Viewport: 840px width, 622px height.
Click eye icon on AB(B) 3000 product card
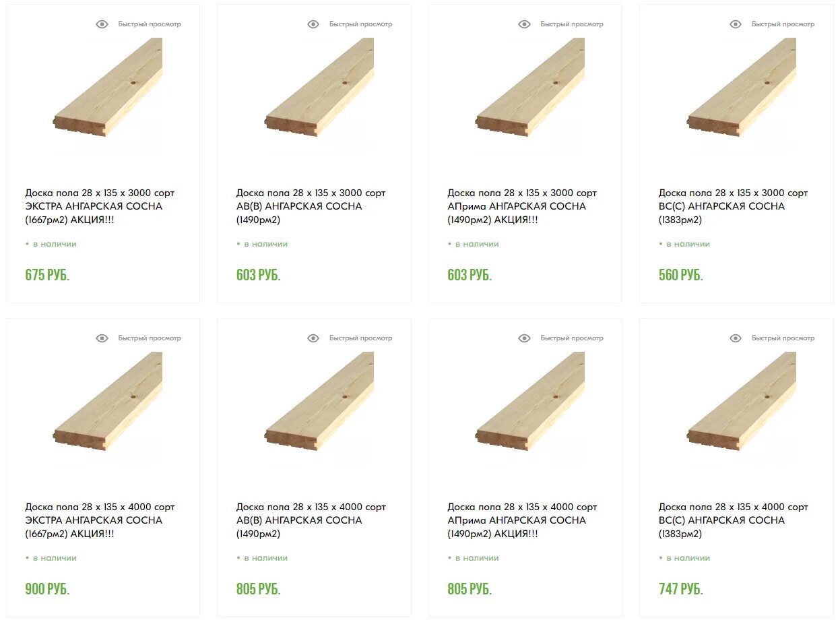coord(313,24)
